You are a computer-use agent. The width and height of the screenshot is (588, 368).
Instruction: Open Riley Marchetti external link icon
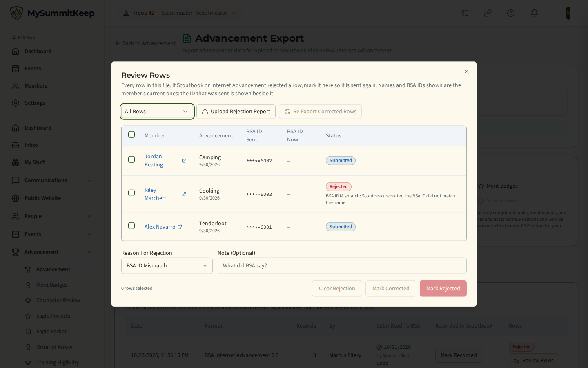(184, 194)
